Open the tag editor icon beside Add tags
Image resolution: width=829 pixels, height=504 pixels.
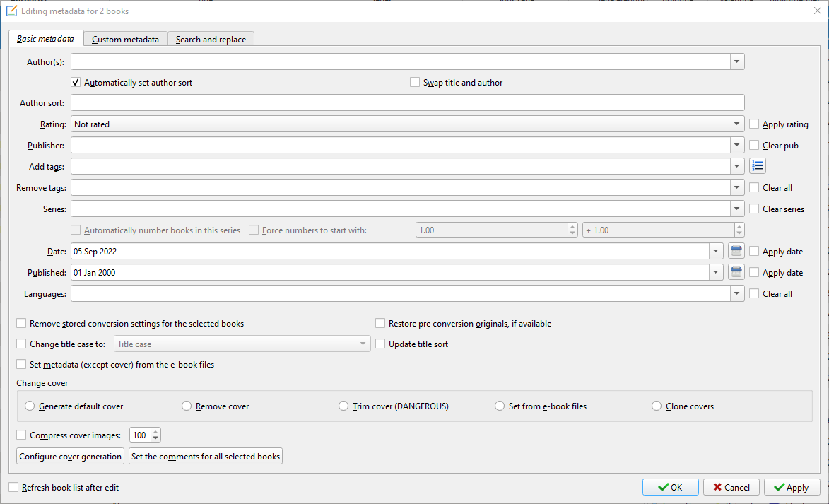point(758,166)
